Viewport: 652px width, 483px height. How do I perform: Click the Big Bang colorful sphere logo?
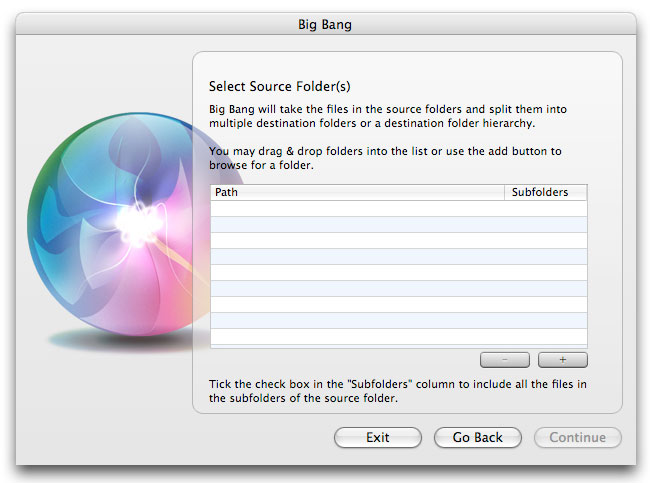[x=125, y=224]
